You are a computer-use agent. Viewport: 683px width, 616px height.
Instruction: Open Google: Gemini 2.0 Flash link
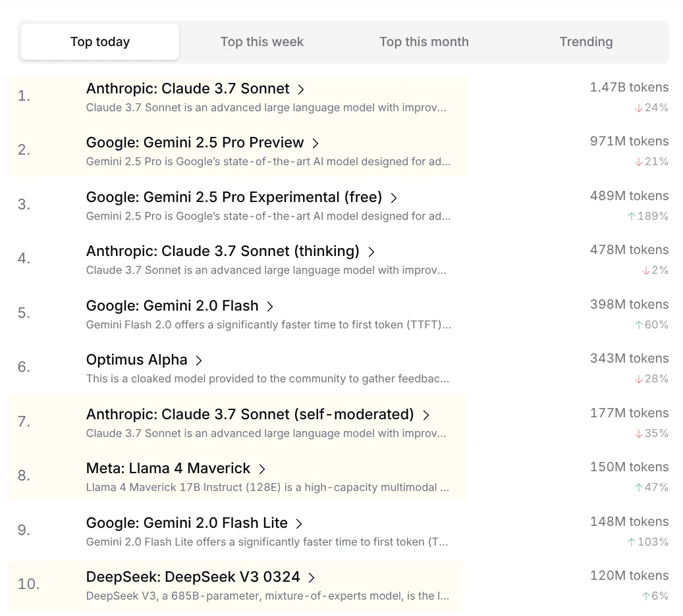172,305
